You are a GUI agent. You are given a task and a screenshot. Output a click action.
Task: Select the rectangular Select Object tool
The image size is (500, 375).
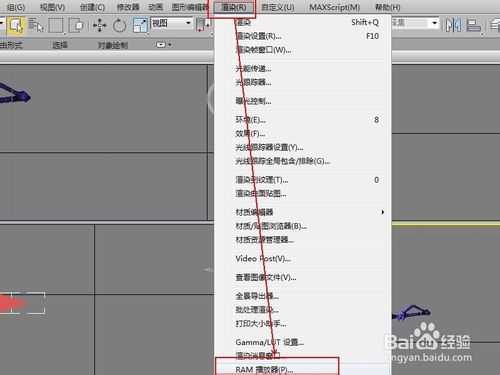[x=16, y=25]
